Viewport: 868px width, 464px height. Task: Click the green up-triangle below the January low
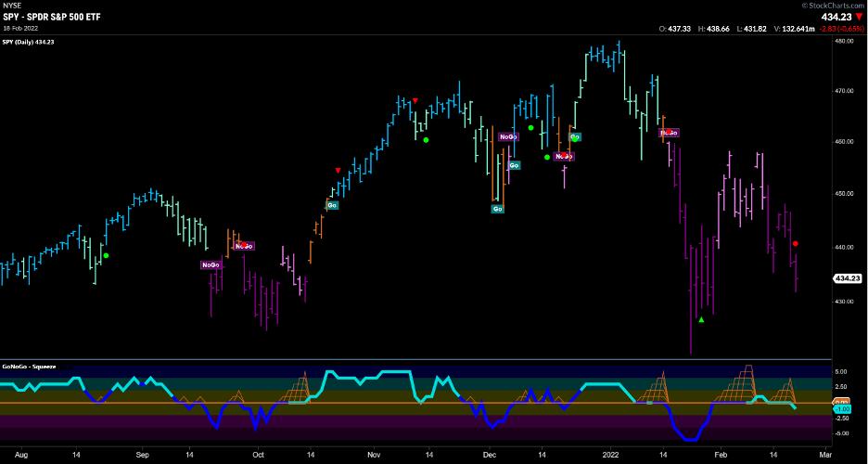click(701, 319)
